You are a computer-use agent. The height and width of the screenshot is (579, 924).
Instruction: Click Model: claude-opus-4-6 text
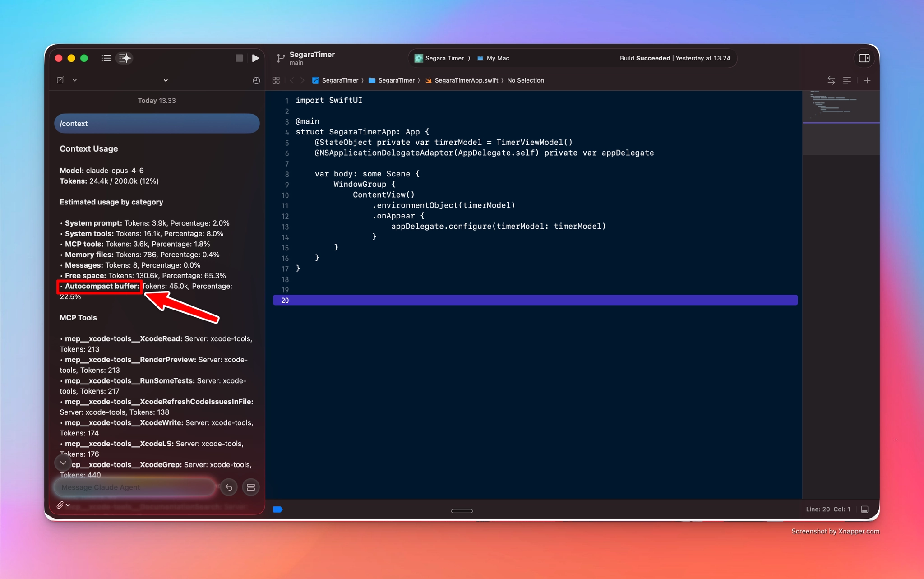[102, 171]
